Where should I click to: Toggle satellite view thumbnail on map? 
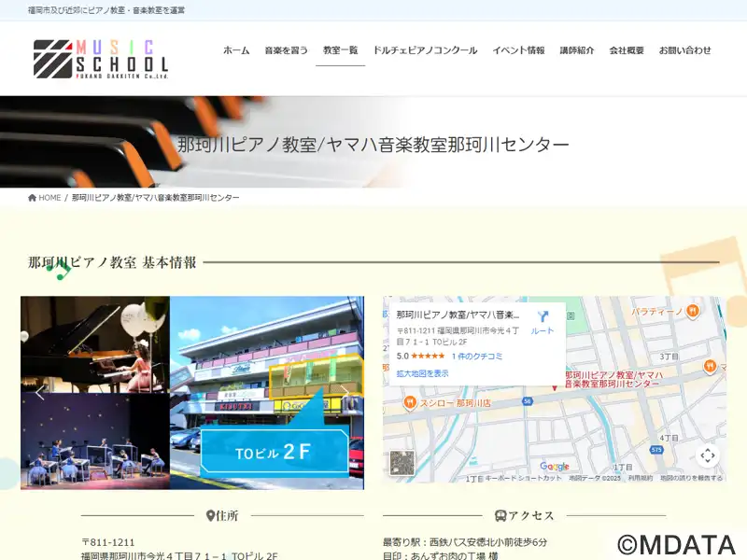pos(402,463)
